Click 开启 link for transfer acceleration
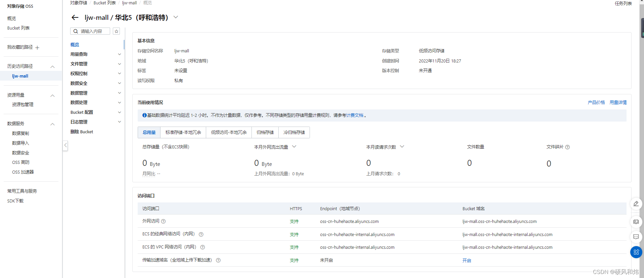This screenshot has height=278, width=644. 467,261
